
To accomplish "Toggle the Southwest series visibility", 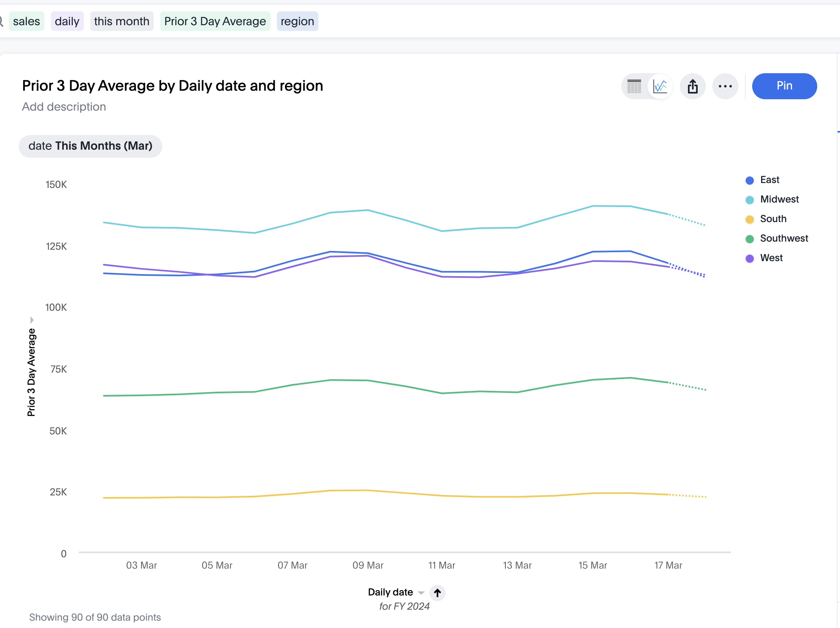I will tap(784, 238).
